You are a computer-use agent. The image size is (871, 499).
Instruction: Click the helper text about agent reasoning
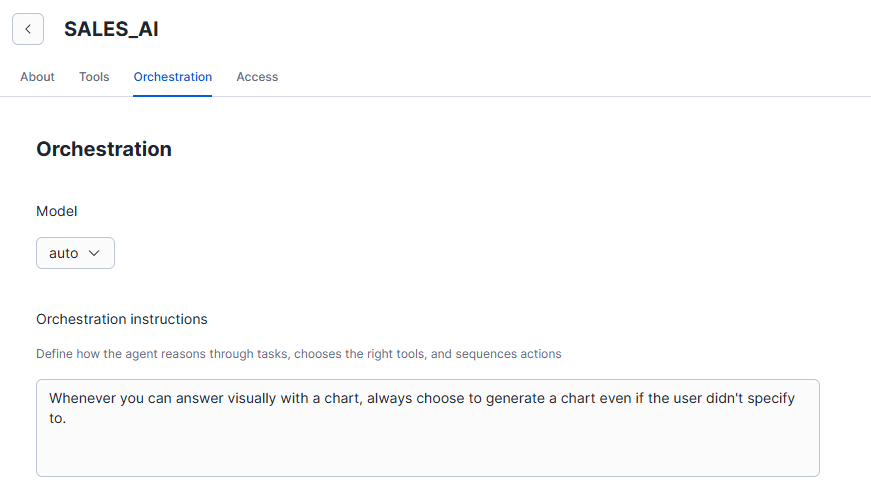pos(298,354)
